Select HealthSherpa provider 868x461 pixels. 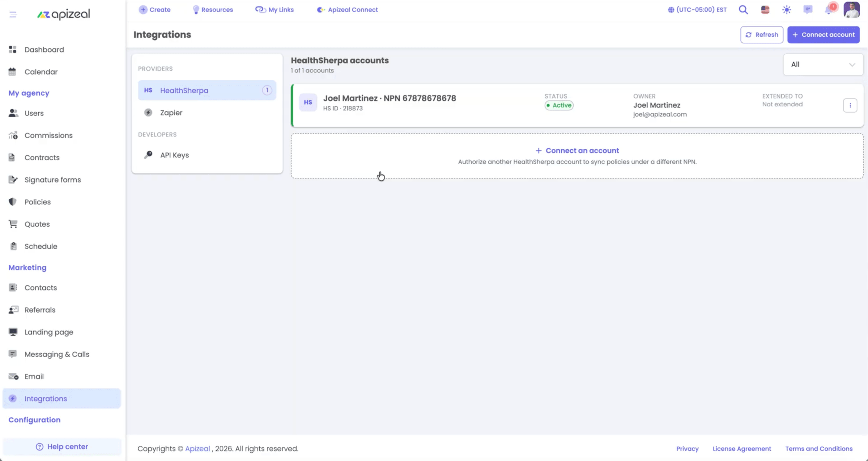(x=207, y=90)
